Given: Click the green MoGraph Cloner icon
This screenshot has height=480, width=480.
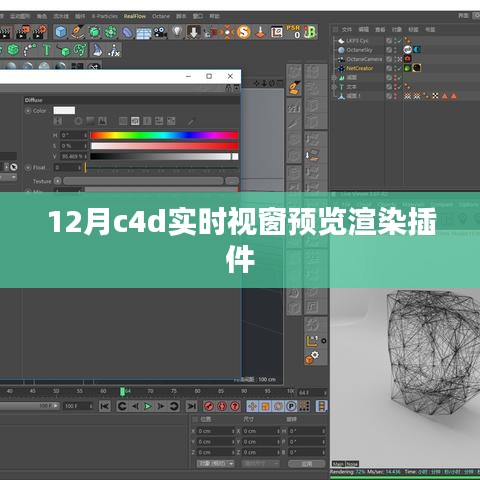Looking at the screenshot, I should tap(13, 50).
